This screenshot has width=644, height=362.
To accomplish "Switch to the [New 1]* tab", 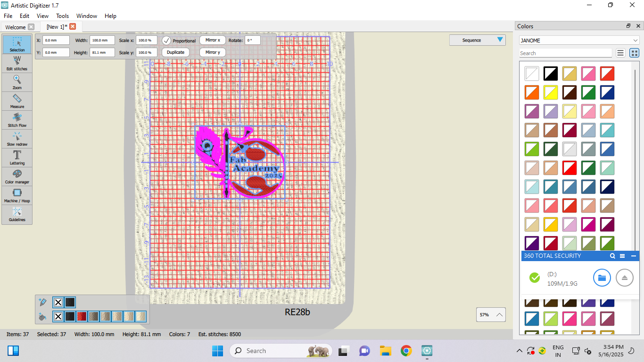I will (57, 27).
